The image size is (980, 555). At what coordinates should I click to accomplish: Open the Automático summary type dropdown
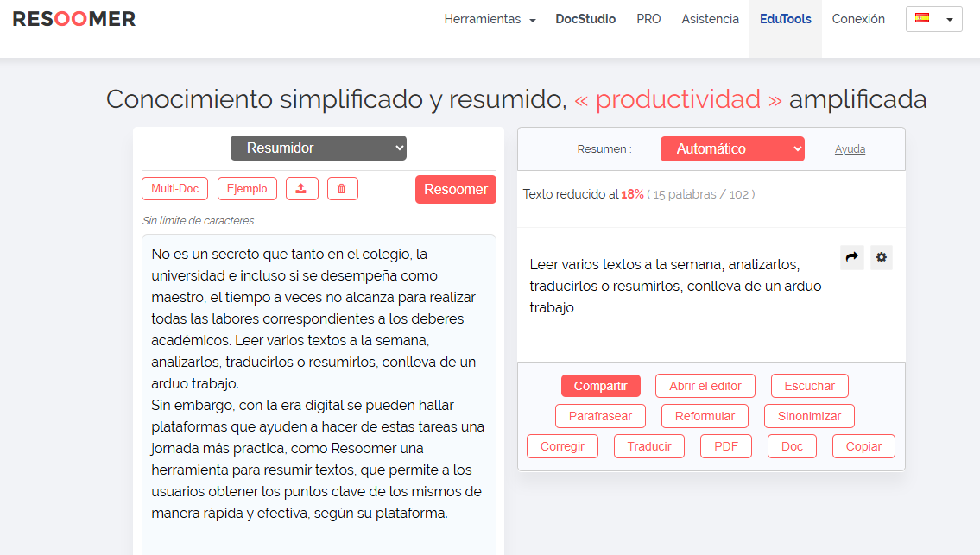pyautogui.click(x=732, y=148)
